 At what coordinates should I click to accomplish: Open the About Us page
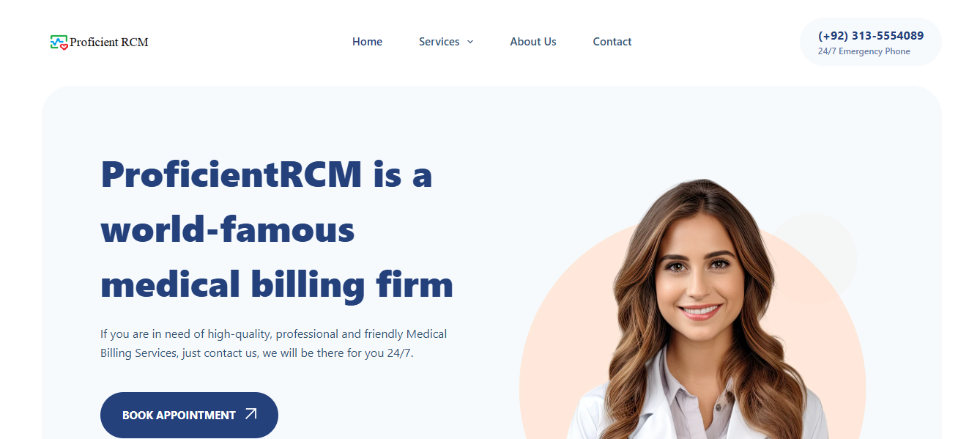pyautogui.click(x=533, y=42)
